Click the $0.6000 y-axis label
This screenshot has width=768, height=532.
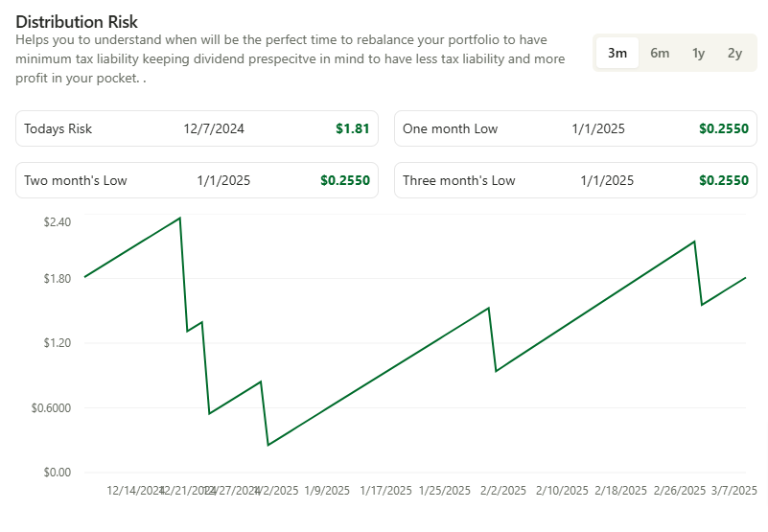(51, 408)
